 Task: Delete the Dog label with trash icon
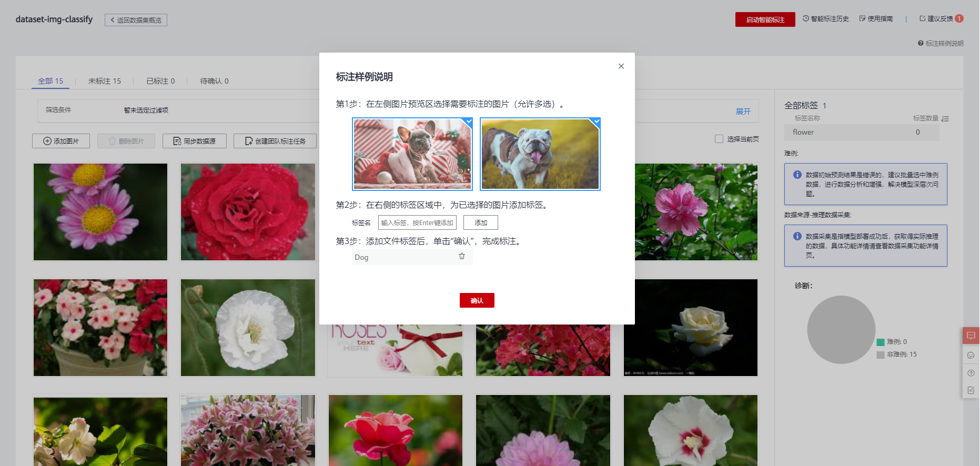tap(462, 256)
